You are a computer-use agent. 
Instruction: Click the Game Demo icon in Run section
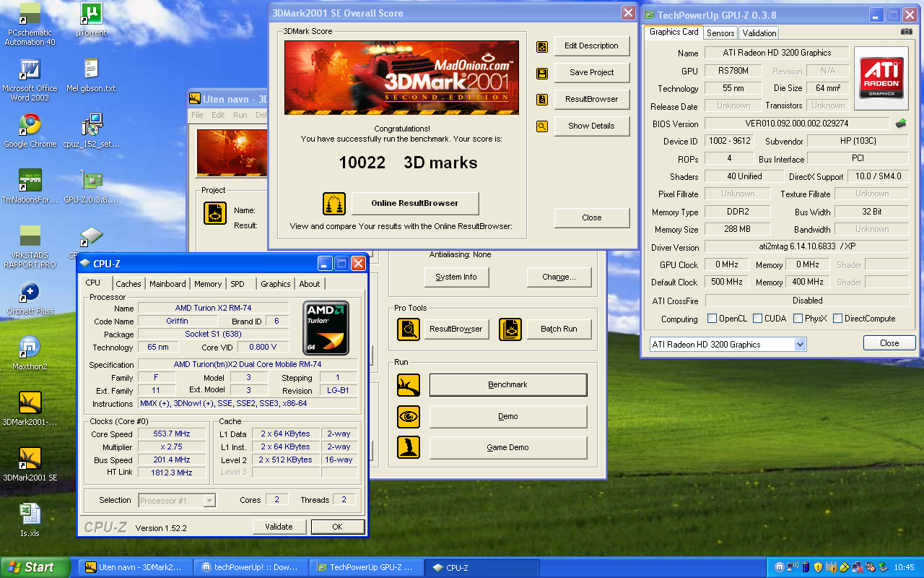(409, 448)
